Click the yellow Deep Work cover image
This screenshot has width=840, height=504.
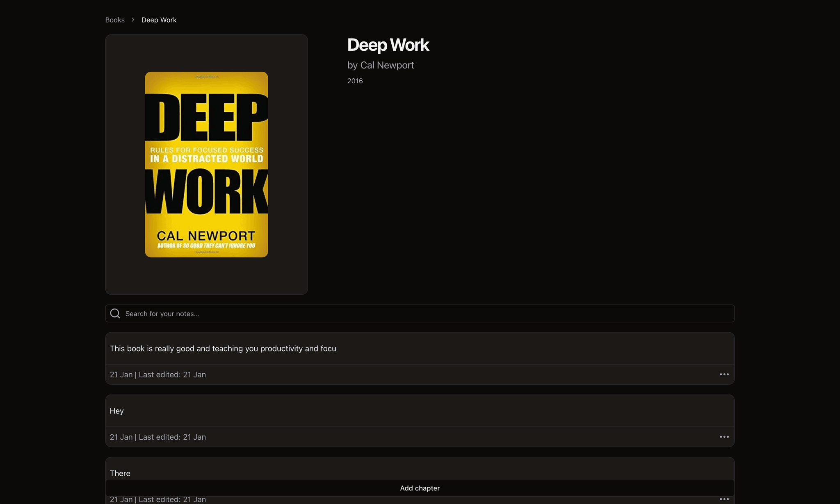(206, 164)
